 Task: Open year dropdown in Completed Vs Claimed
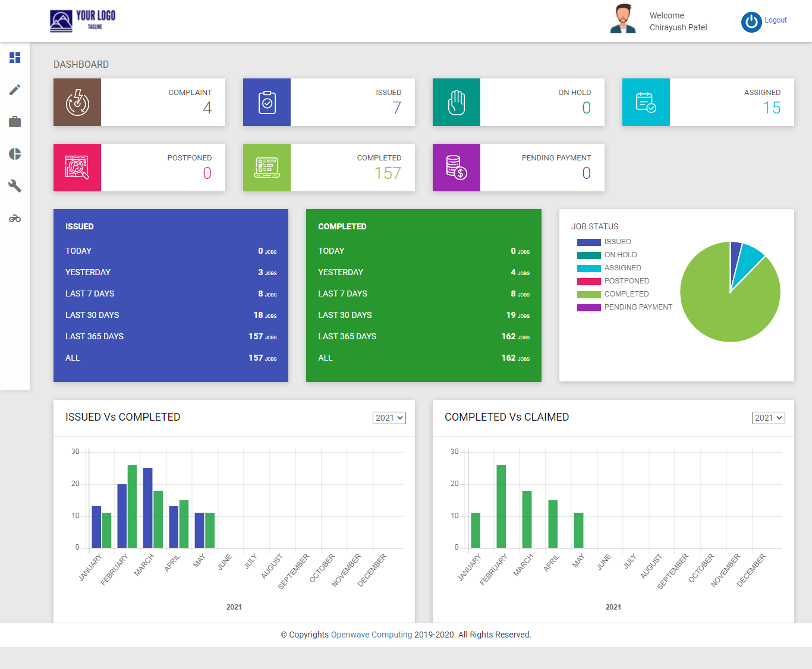tap(769, 418)
